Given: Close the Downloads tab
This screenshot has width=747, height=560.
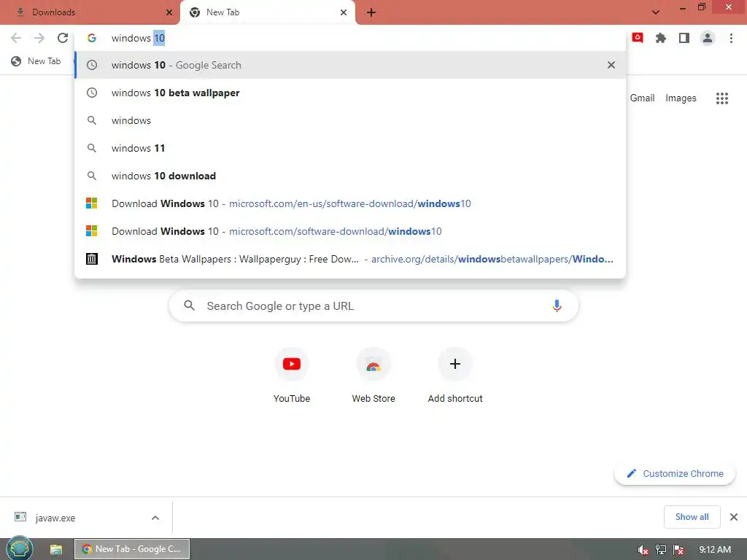Looking at the screenshot, I should (169, 12).
